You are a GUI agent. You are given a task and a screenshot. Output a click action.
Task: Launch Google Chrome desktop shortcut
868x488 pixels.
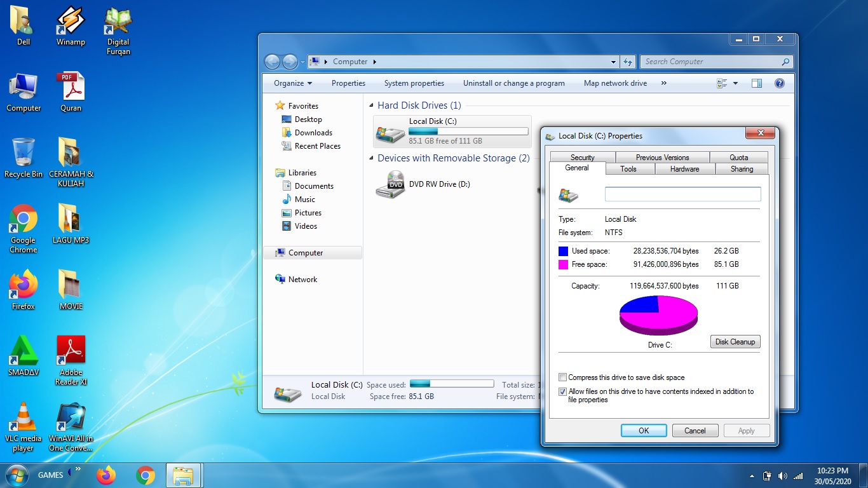tap(24, 229)
